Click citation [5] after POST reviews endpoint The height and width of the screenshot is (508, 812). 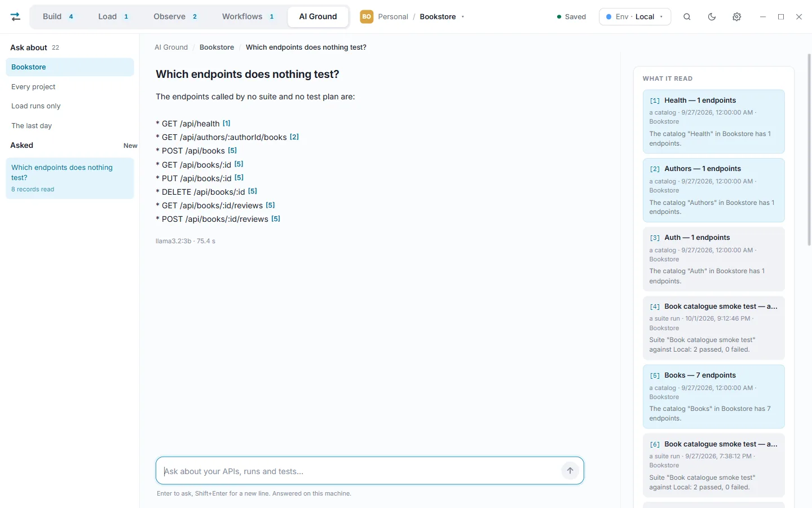(276, 219)
